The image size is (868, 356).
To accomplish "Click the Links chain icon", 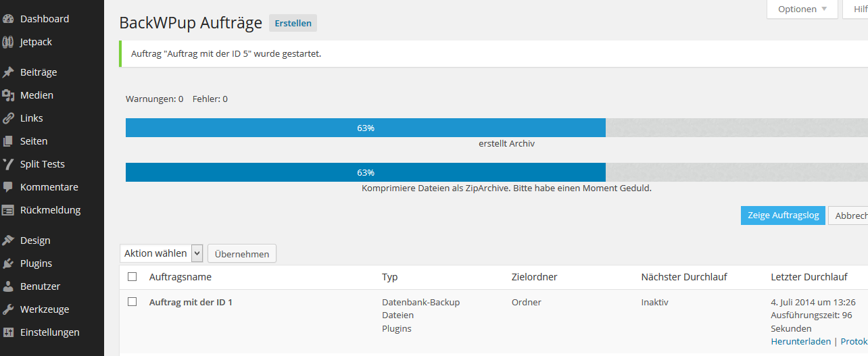I will point(8,118).
